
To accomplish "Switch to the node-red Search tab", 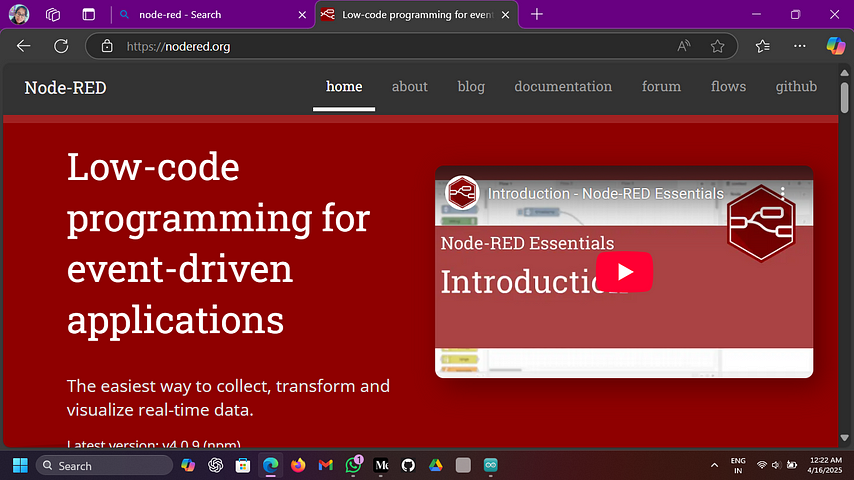I will pyautogui.click(x=211, y=15).
